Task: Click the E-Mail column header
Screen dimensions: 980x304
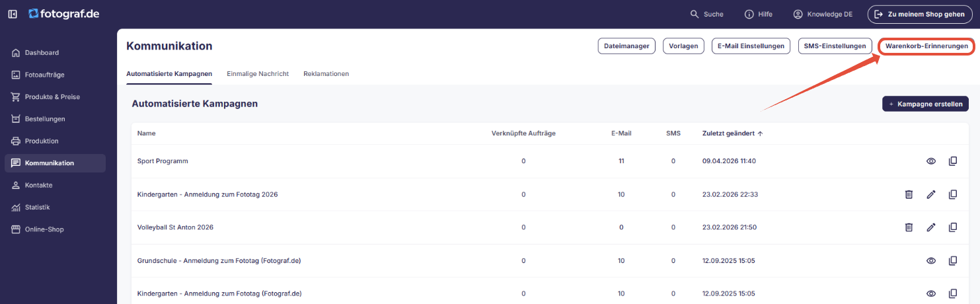Action: point(621,133)
